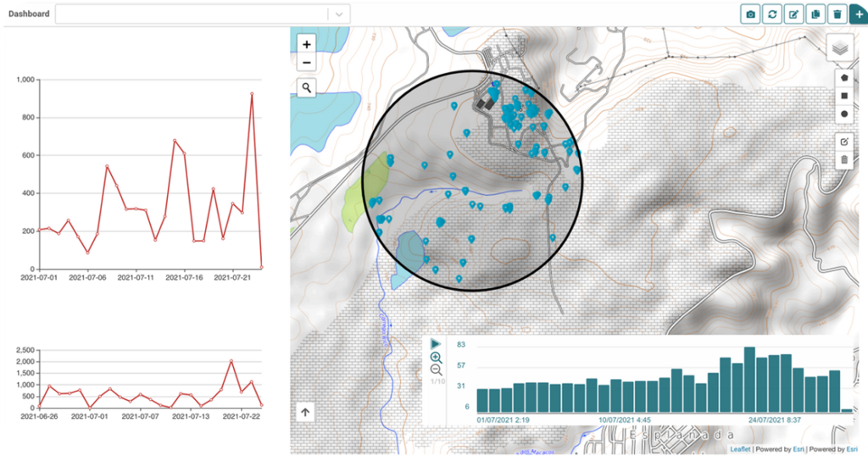868x456 pixels.
Task: Open the map search magnifier
Action: click(306, 87)
